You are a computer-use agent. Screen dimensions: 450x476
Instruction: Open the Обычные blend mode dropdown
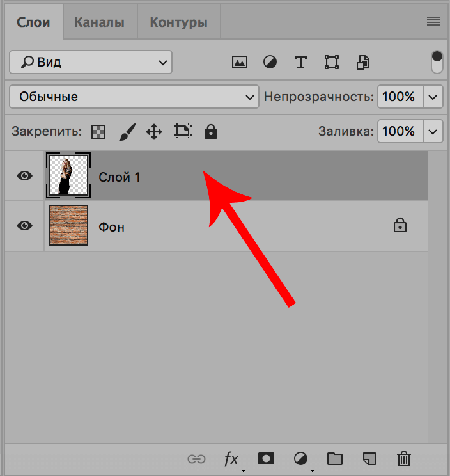click(134, 97)
